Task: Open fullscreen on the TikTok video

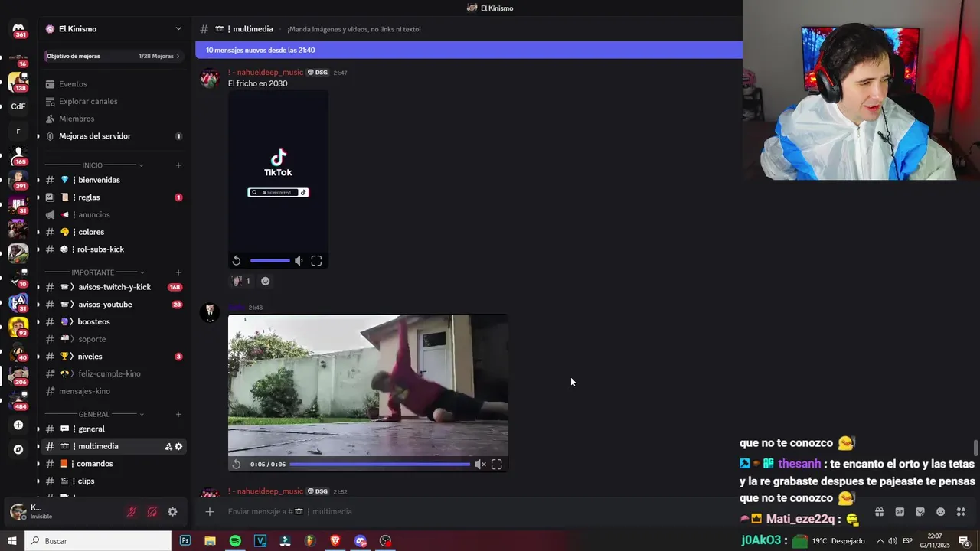Action: tap(316, 261)
